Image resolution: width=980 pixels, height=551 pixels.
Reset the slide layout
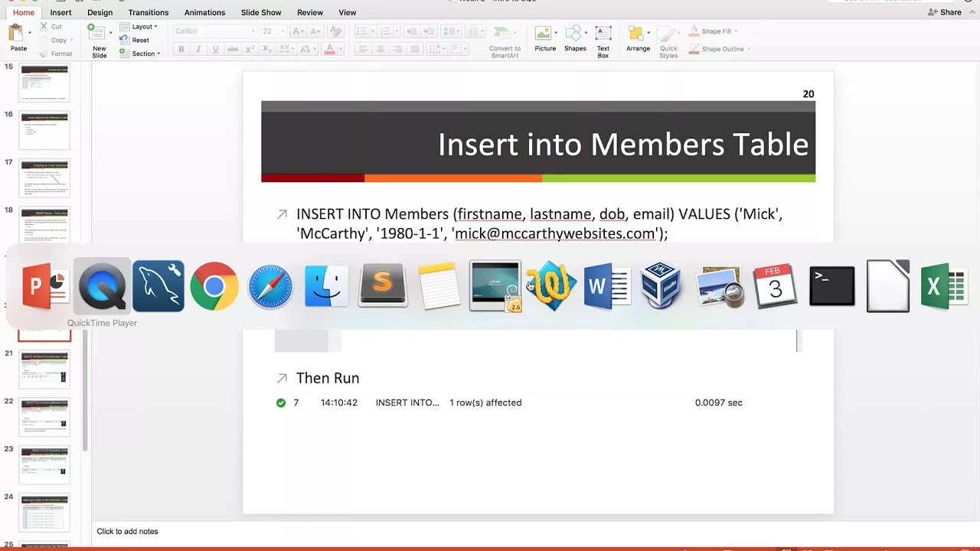[135, 40]
